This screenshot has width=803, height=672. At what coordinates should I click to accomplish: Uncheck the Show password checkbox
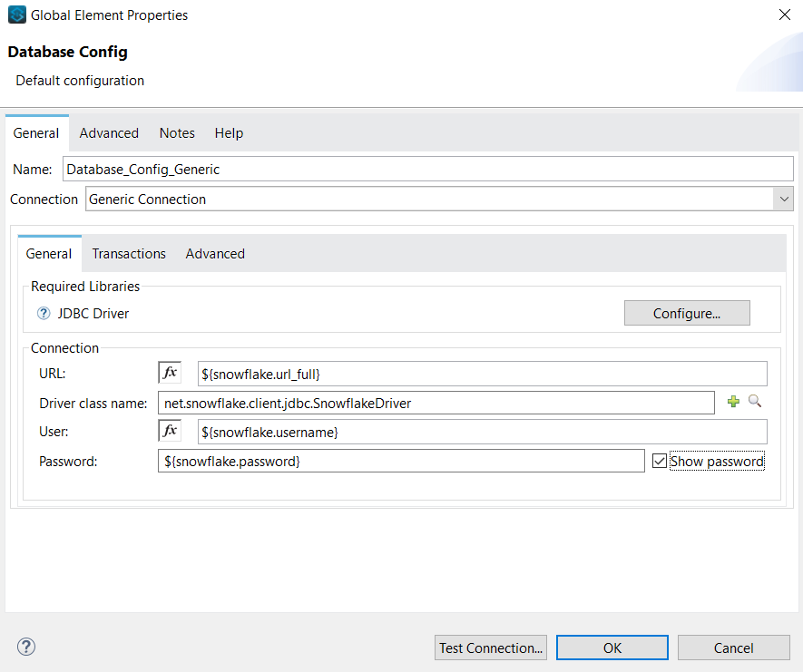(x=660, y=462)
